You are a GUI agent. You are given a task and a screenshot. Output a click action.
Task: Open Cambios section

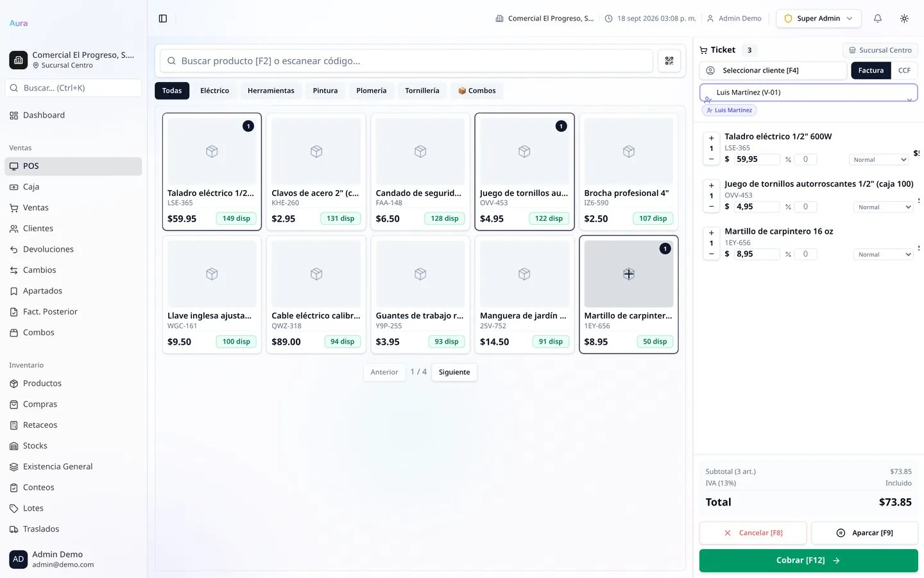[73, 270]
